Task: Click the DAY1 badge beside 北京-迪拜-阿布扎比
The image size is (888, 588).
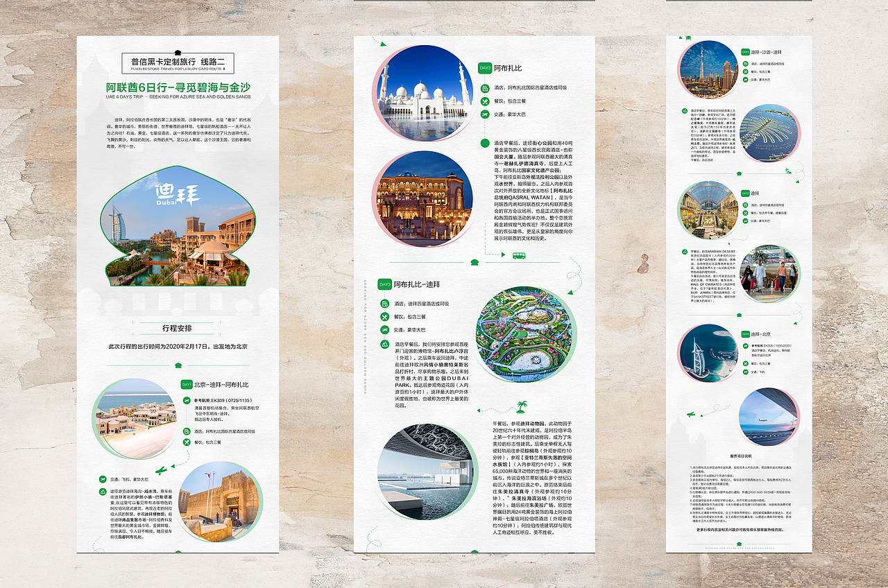Action: coord(186,384)
